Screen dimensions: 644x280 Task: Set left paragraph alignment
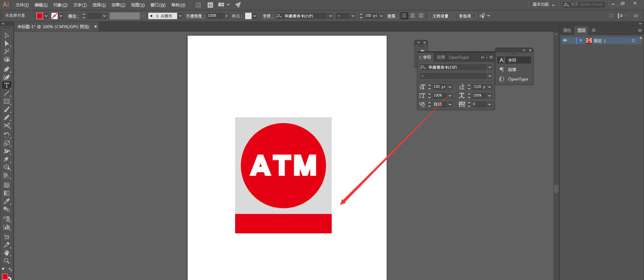click(x=404, y=16)
